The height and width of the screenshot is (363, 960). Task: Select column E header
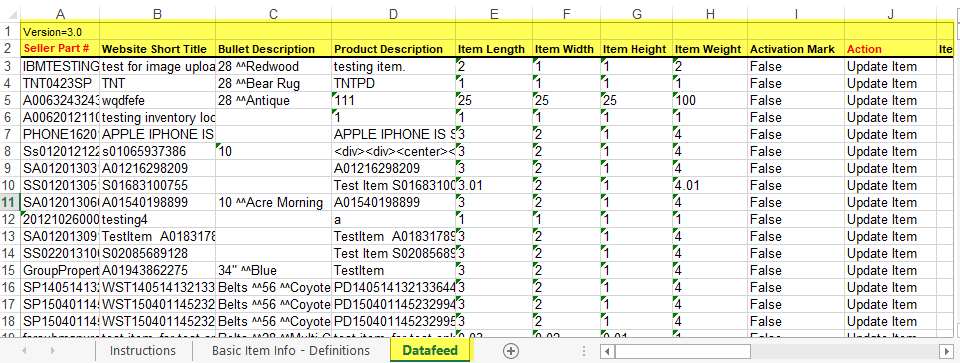click(493, 13)
